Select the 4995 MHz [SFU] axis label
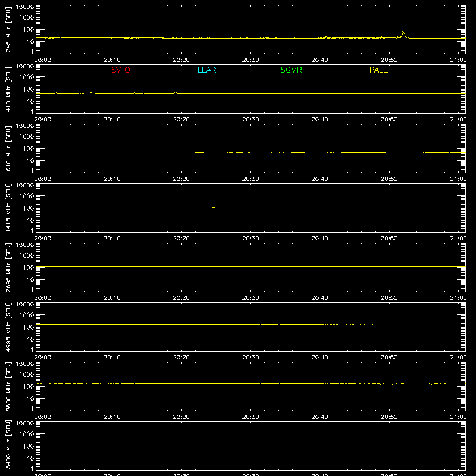The width and height of the screenshot is (476, 476). pyautogui.click(x=8, y=327)
